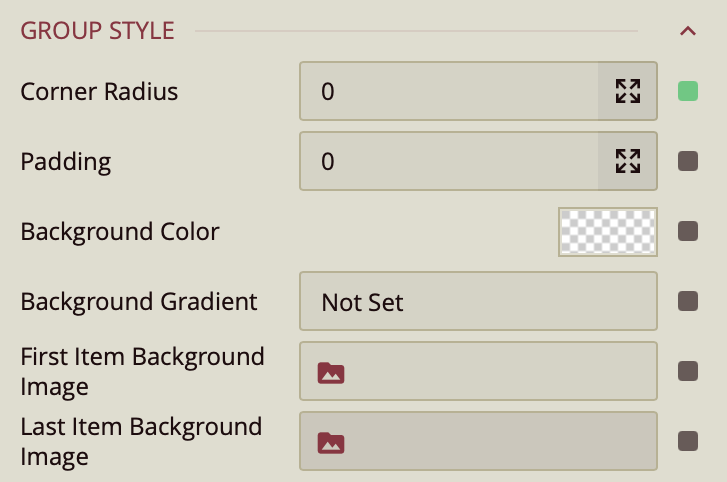Image resolution: width=727 pixels, height=482 pixels.
Task: Click into Padding value field
Action: pyautogui.click(x=450, y=161)
